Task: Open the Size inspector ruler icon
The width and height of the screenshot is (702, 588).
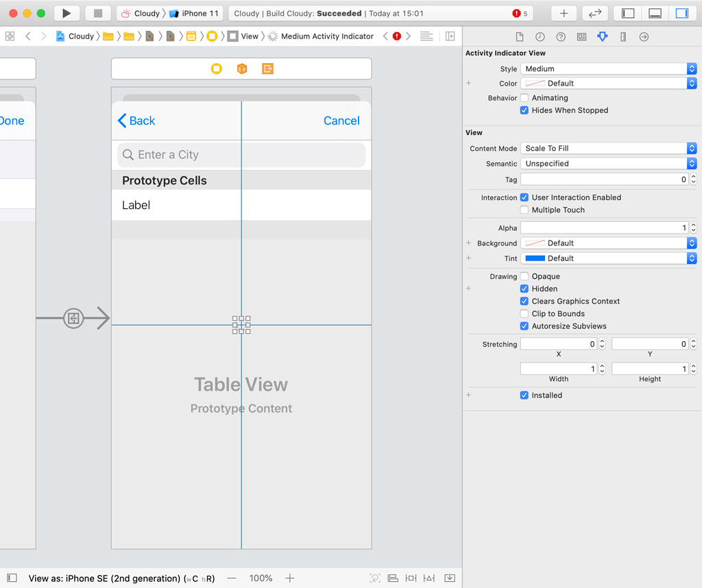Action: (x=622, y=36)
